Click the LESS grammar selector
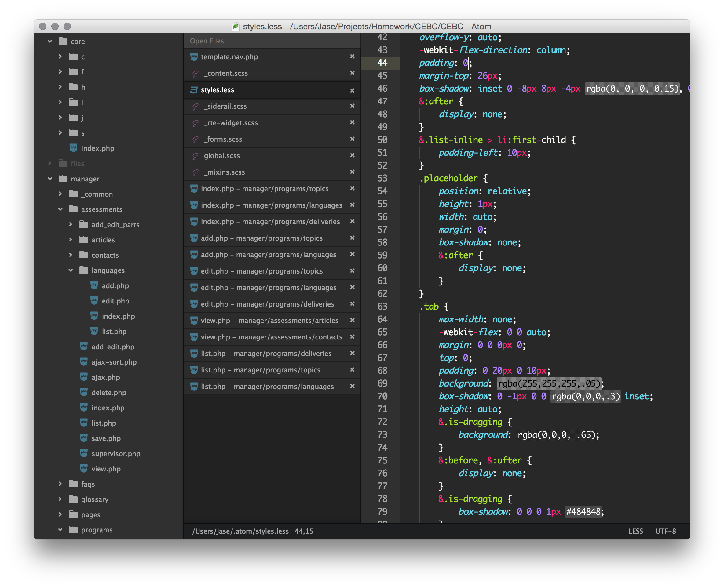Image resolution: width=724 pixels, height=588 pixels. [x=635, y=531]
